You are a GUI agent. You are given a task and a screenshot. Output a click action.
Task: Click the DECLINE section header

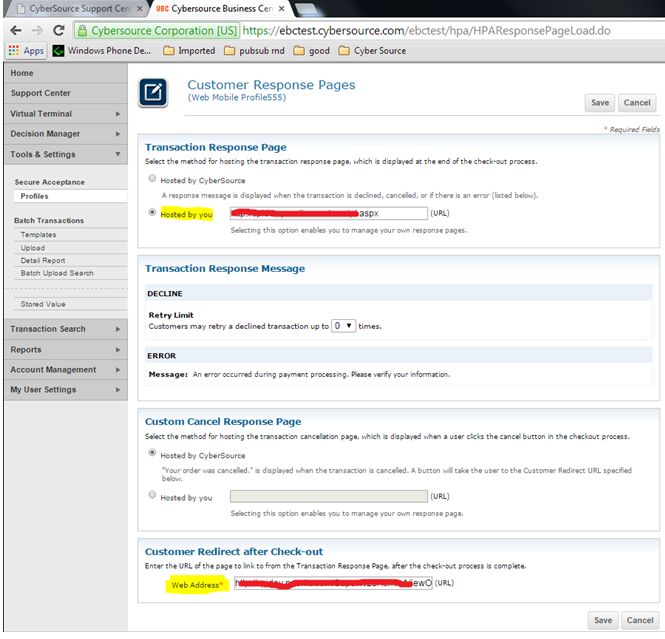pos(398,293)
